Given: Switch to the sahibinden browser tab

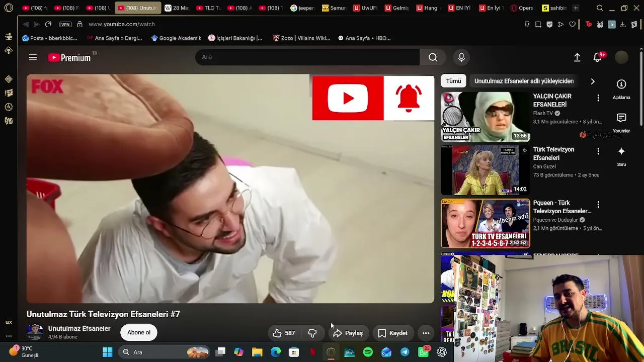Looking at the screenshot, I should [554, 8].
